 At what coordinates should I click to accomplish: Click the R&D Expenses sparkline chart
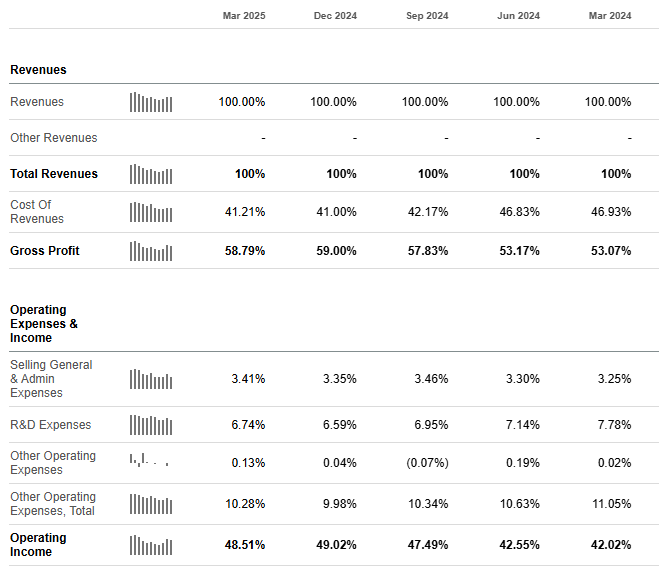[151, 425]
